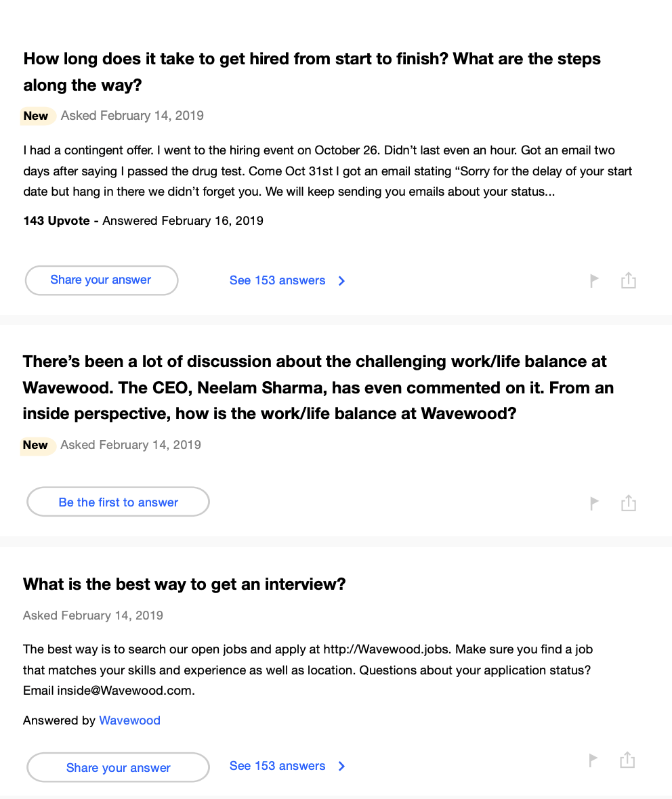The height and width of the screenshot is (799, 672).
Task: Expand all answers for the hiring question
Action: point(278,280)
